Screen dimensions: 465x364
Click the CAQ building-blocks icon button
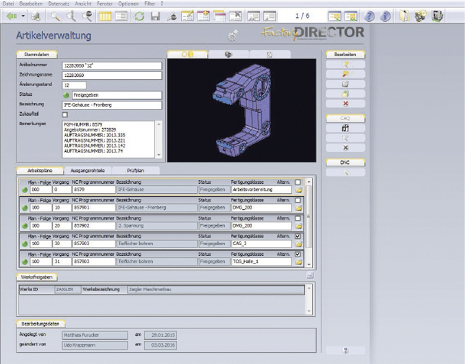(345, 128)
